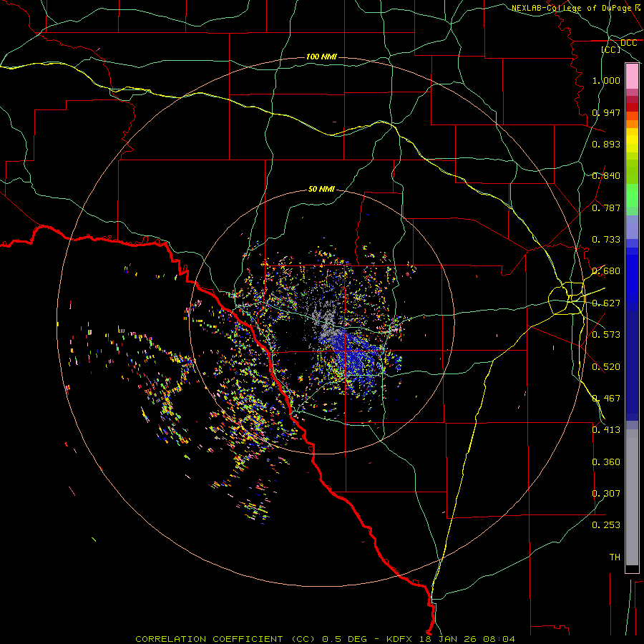Click the 0.413 legend value
The image size is (644, 644).
[606, 430]
